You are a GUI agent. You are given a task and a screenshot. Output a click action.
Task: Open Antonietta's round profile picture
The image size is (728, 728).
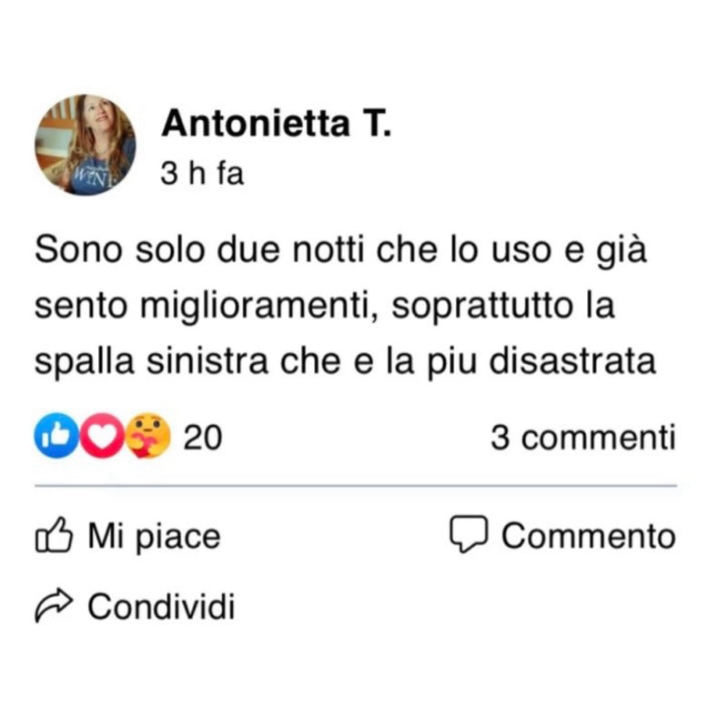85,145
